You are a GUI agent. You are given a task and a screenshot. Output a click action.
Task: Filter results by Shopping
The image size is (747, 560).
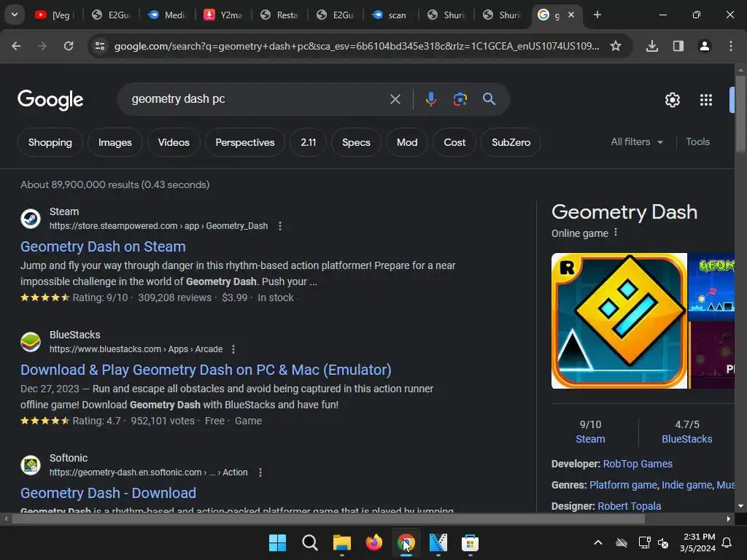pyautogui.click(x=50, y=142)
